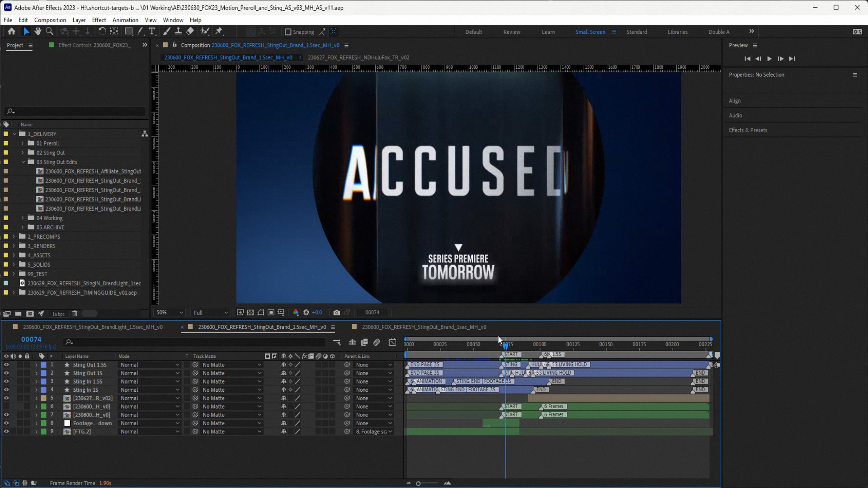Select the Puppet Pin tool

click(x=219, y=31)
